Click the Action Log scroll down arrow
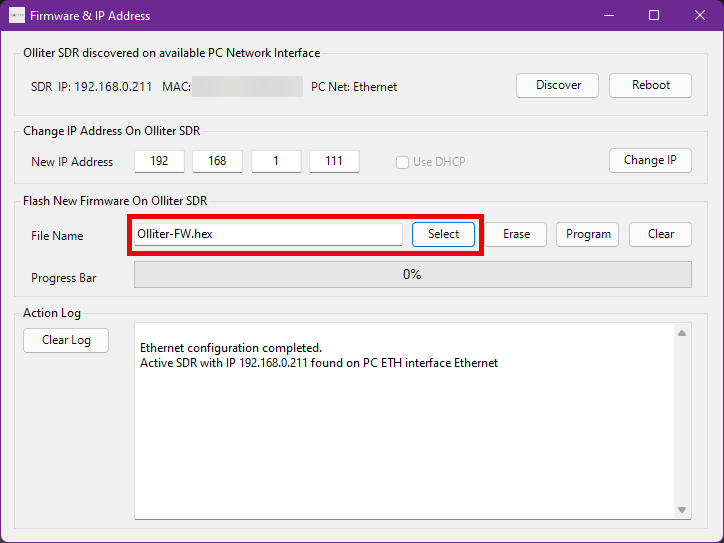This screenshot has height=543, width=724. point(682,510)
